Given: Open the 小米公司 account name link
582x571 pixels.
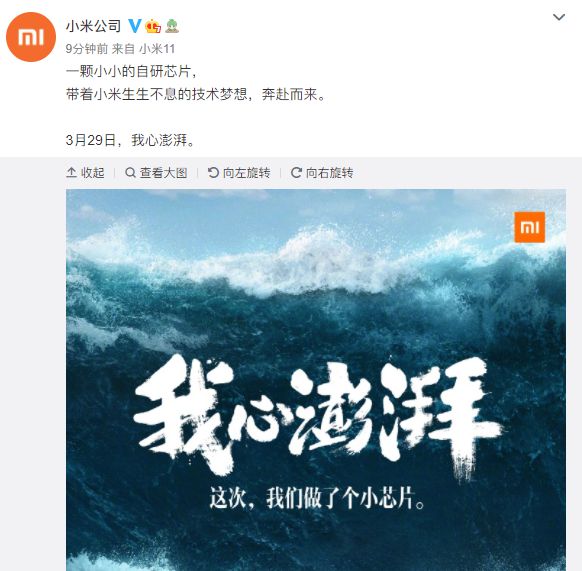Looking at the screenshot, I should [94, 26].
